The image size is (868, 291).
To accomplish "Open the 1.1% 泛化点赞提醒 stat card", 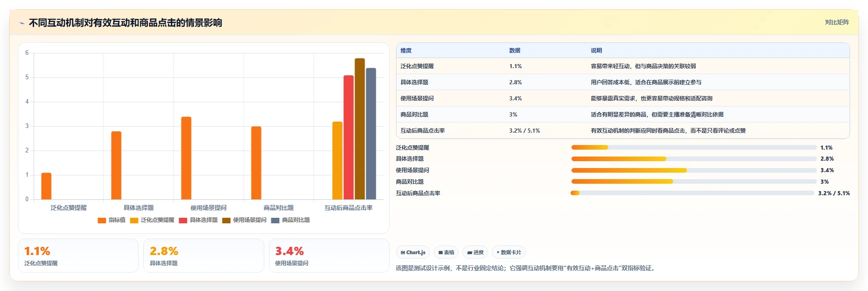I will [78, 256].
